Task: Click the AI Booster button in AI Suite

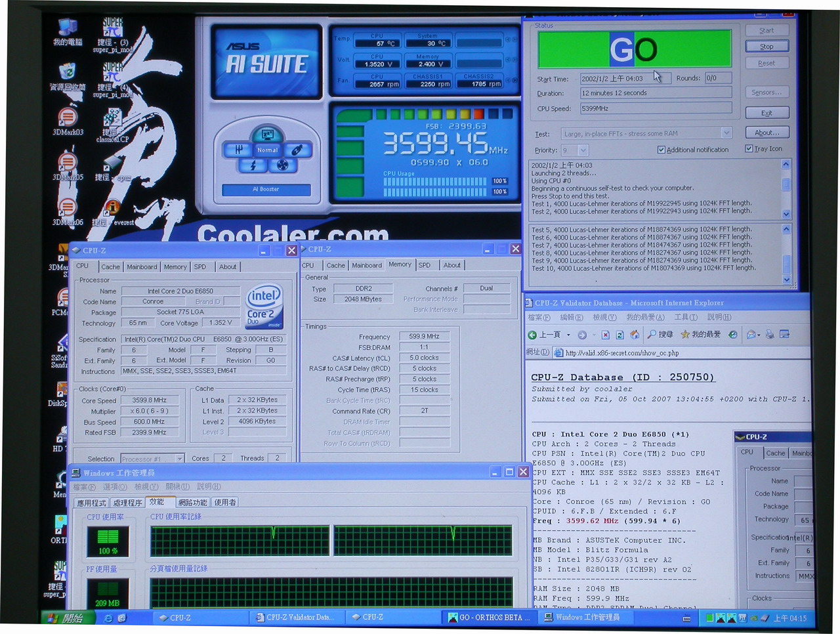Action: coord(266,189)
